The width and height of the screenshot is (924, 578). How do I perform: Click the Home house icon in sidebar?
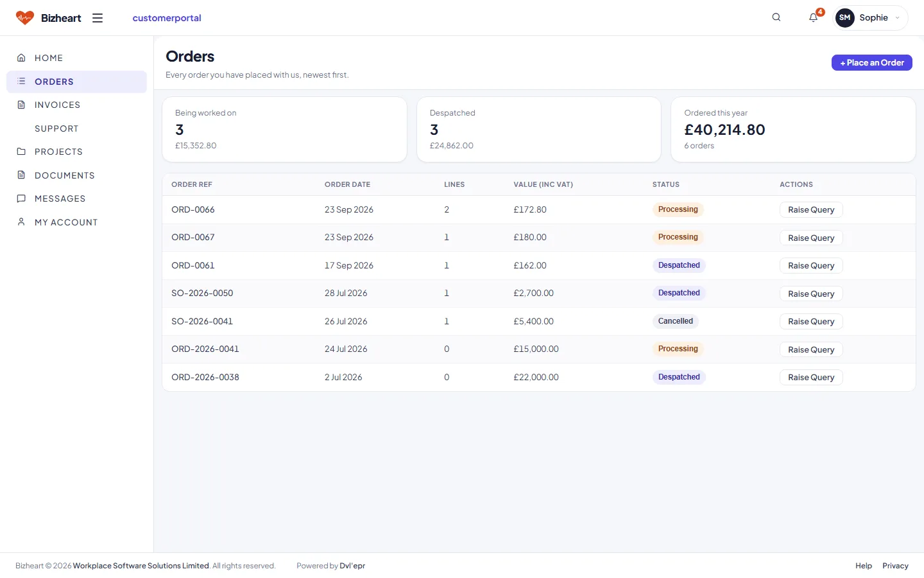pos(21,58)
